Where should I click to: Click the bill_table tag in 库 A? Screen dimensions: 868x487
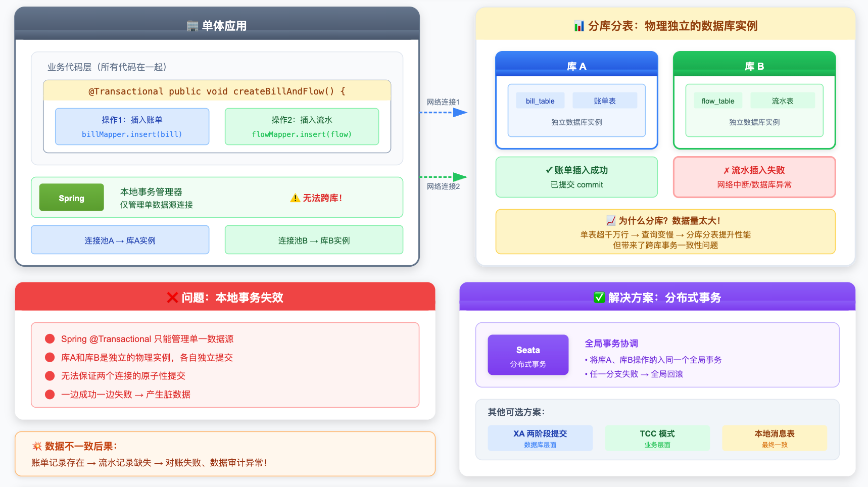tap(540, 101)
